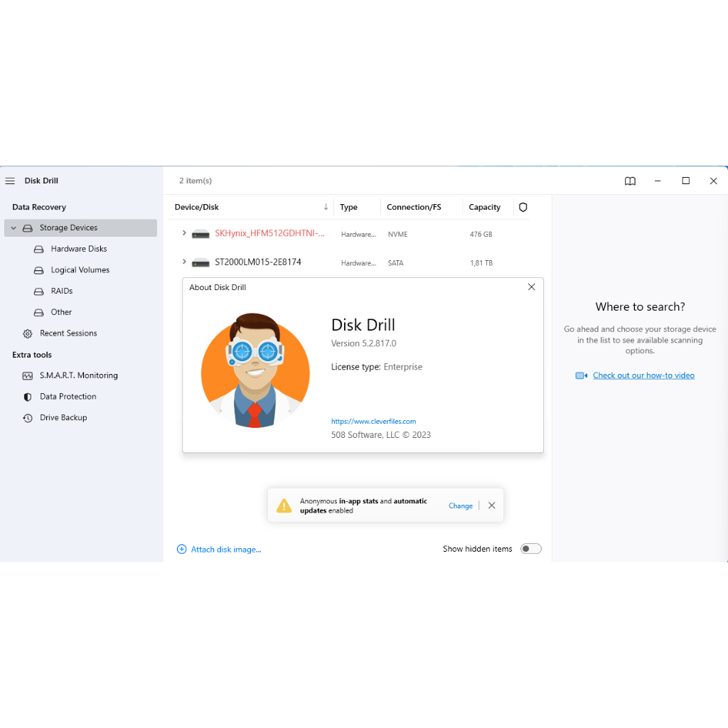Click the Change link in notification
Viewport: 728px width, 728px height.
point(461,506)
